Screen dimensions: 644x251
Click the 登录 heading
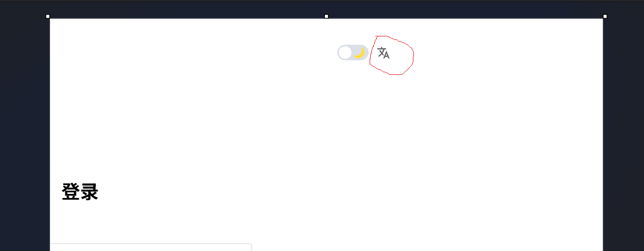(80, 192)
